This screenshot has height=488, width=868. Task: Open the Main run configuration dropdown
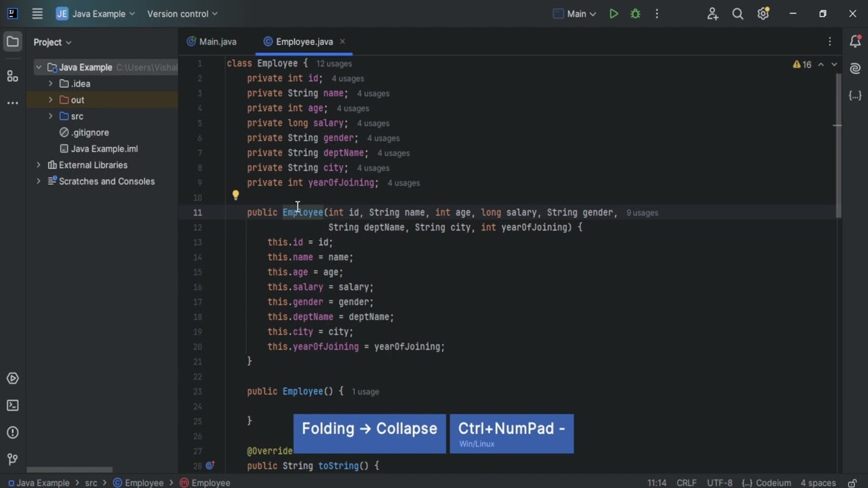(574, 14)
